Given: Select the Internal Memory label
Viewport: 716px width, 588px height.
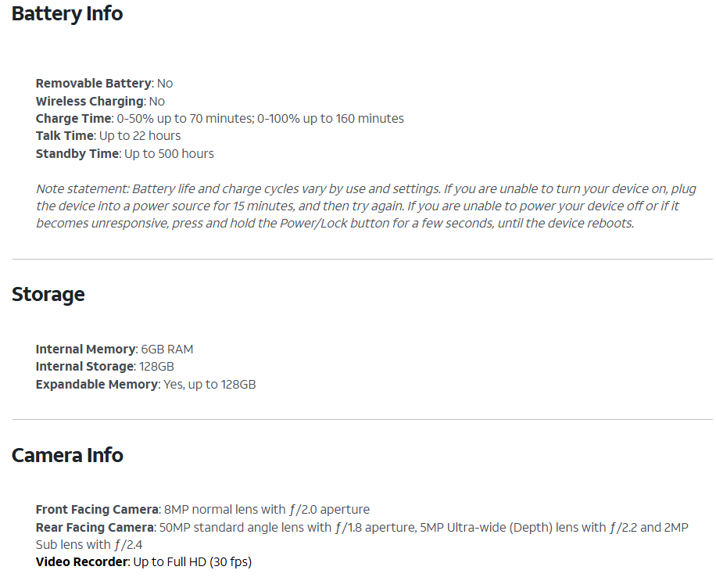Looking at the screenshot, I should click(x=85, y=349).
